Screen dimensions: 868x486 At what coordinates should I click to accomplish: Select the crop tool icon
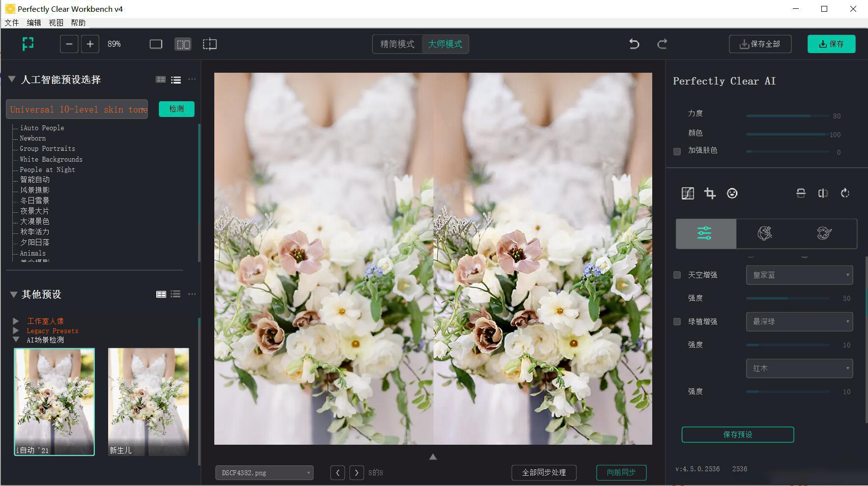click(x=710, y=193)
